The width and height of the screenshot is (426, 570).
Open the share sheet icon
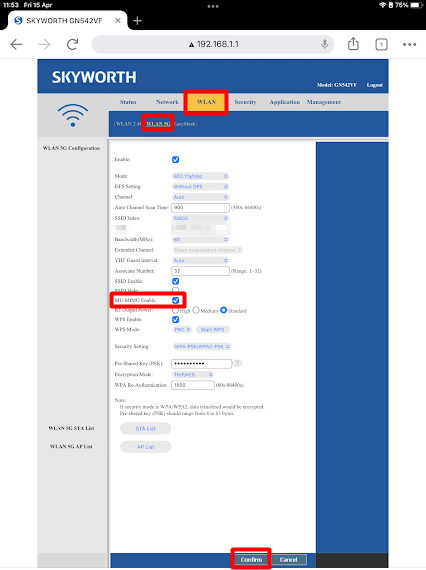[353, 44]
